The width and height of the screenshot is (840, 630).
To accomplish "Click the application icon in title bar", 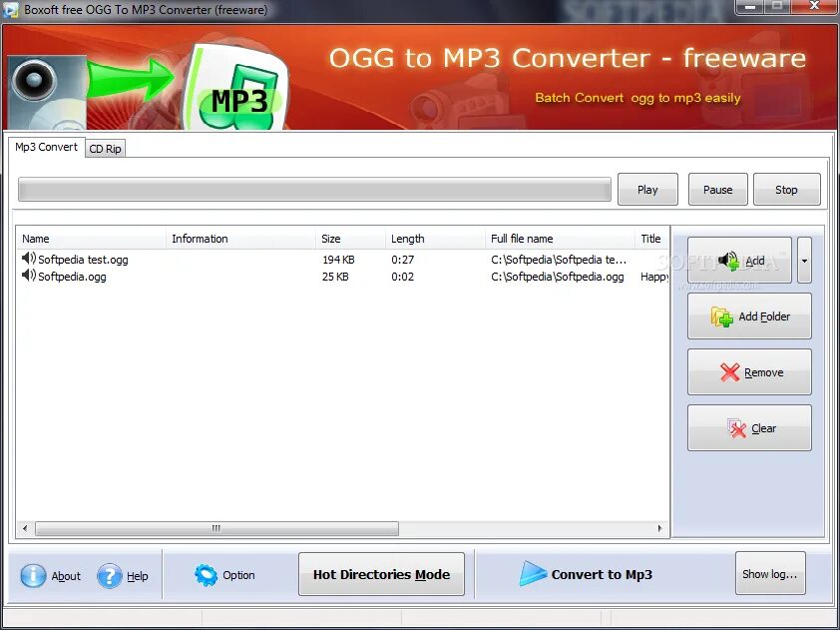I will click(x=11, y=10).
